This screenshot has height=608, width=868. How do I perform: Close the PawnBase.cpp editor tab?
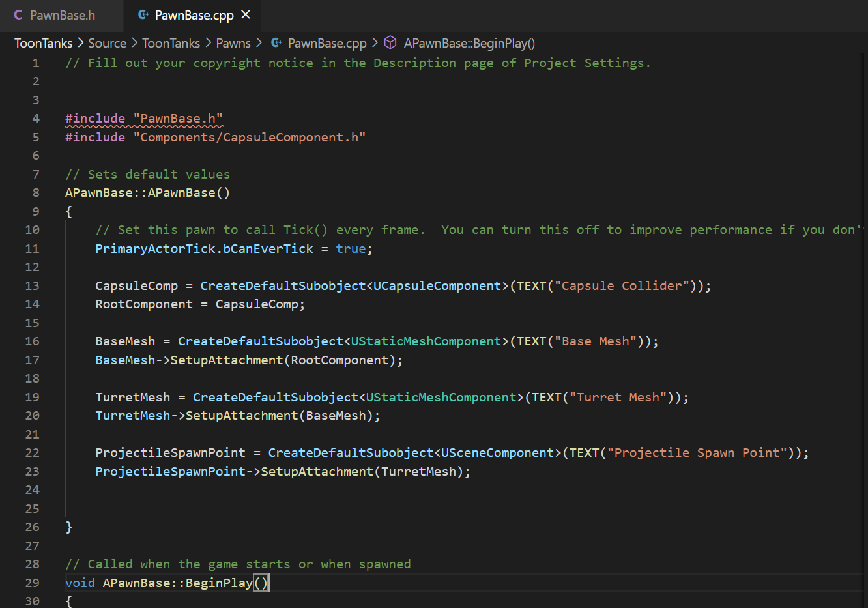click(x=245, y=14)
